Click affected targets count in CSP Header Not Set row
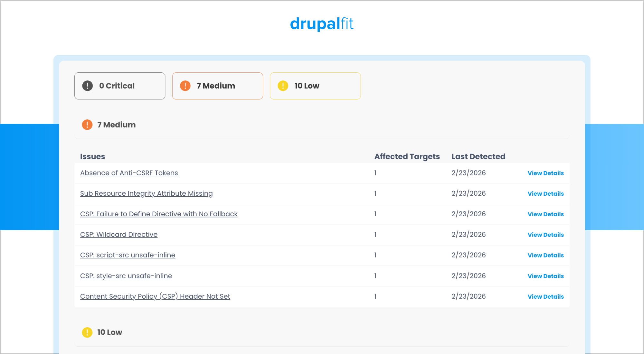Viewport: 644px width, 354px height. (x=375, y=297)
